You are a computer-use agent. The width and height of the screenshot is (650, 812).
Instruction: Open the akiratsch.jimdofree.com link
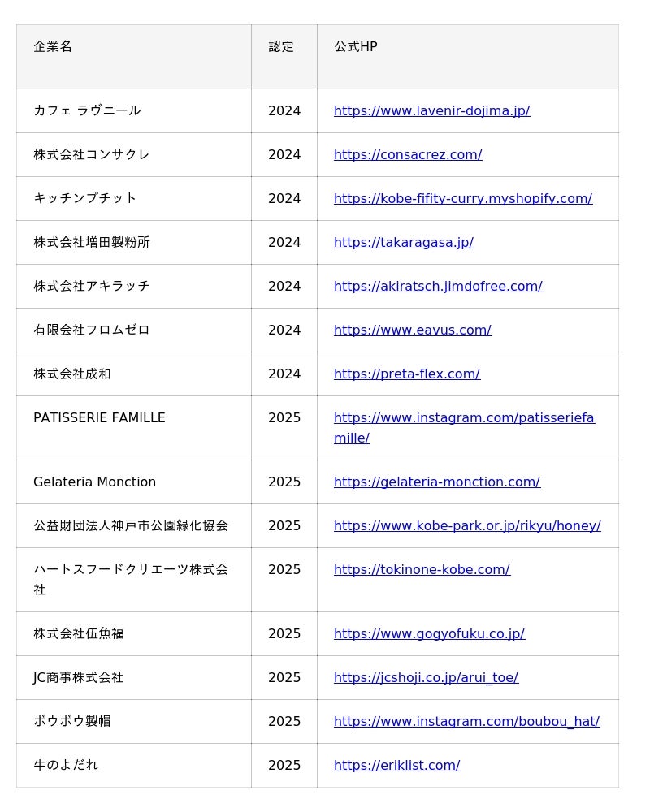[438, 287]
